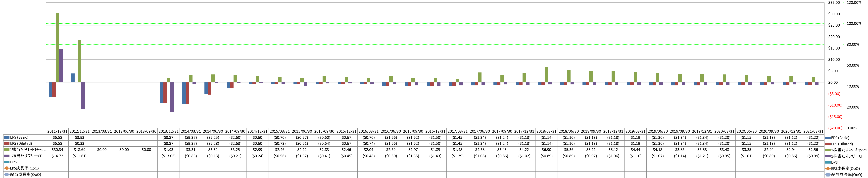The width and height of the screenshot is (868, 178).
Task: Click DPS entry in right legend
Action: pyautogui.click(x=831, y=163)
